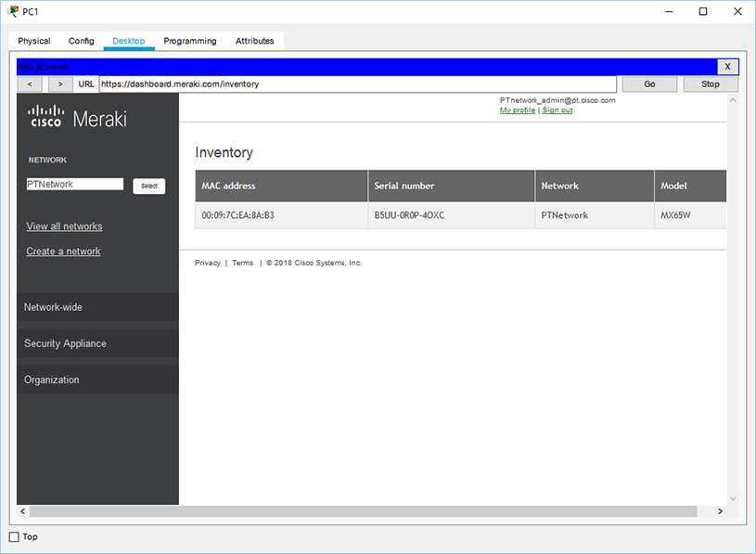Click the Cisco Meraki logo
This screenshot has height=554, width=756.
pyautogui.click(x=77, y=117)
